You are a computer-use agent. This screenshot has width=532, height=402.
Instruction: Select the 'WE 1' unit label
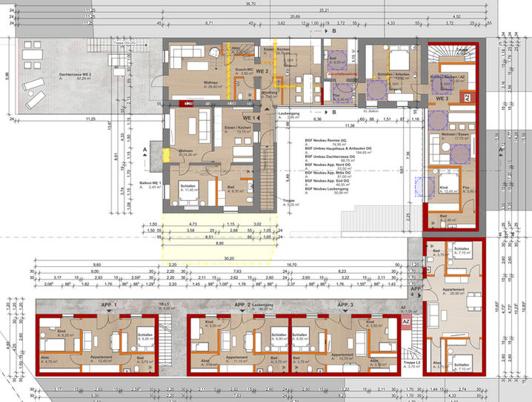[249, 118]
